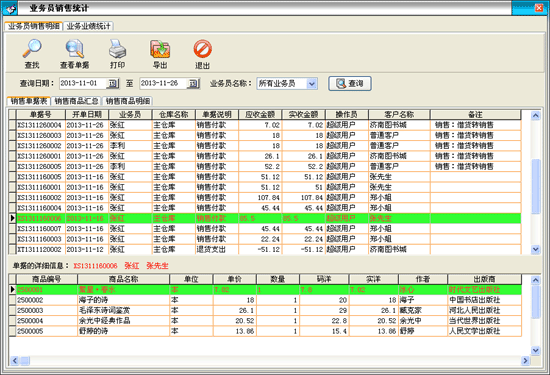Viewport: 550px width, 375px height.
Task: Click the detail grid scroll right arrow
Action: point(525,360)
